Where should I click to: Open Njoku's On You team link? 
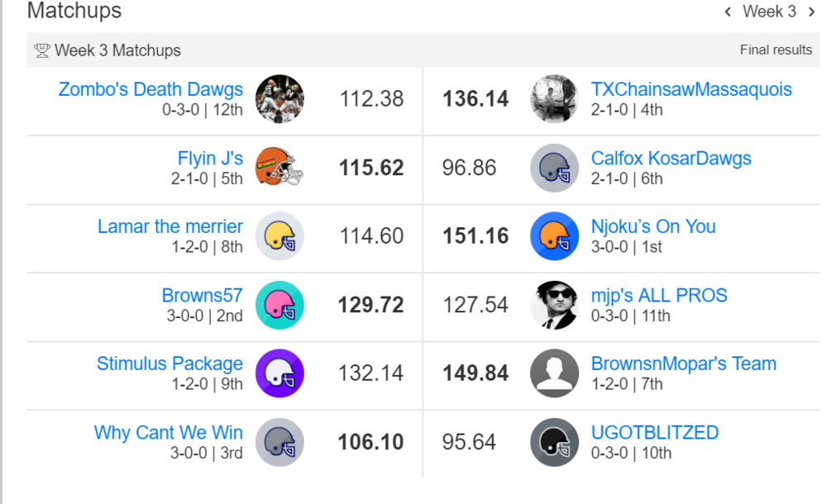point(653,226)
